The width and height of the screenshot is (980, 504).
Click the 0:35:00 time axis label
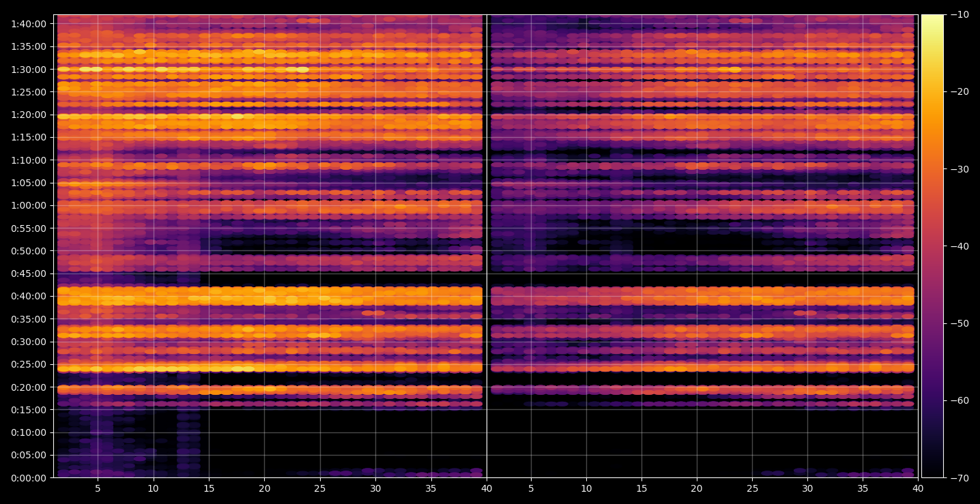(x=29, y=319)
